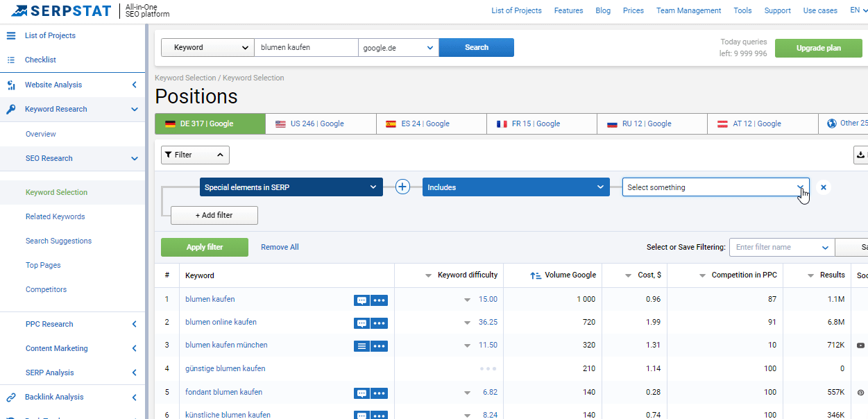Click the Apply filter button
The image size is (868, 419).
click(x=205, y=247)
